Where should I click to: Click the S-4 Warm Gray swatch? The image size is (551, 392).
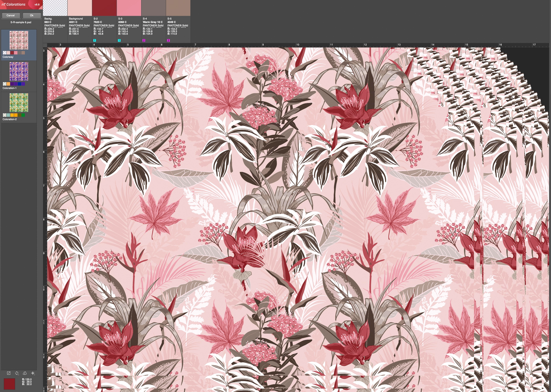click(153, 8)
